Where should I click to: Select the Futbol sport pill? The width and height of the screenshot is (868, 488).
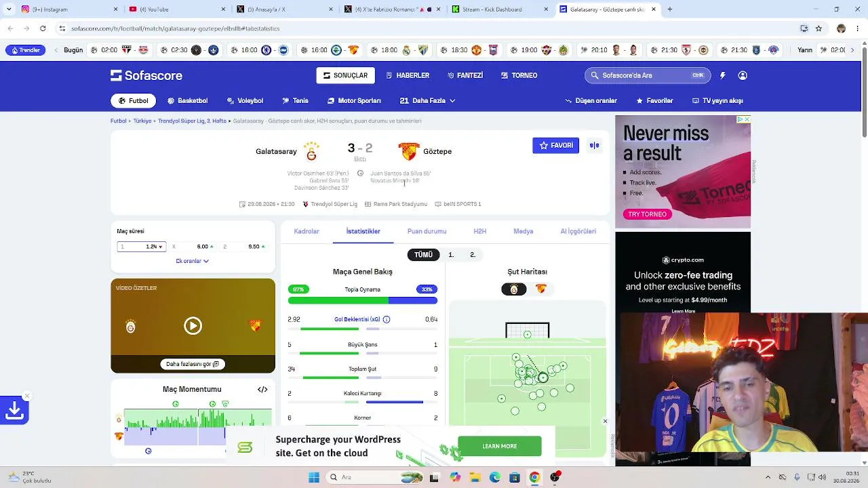point(134,100)
